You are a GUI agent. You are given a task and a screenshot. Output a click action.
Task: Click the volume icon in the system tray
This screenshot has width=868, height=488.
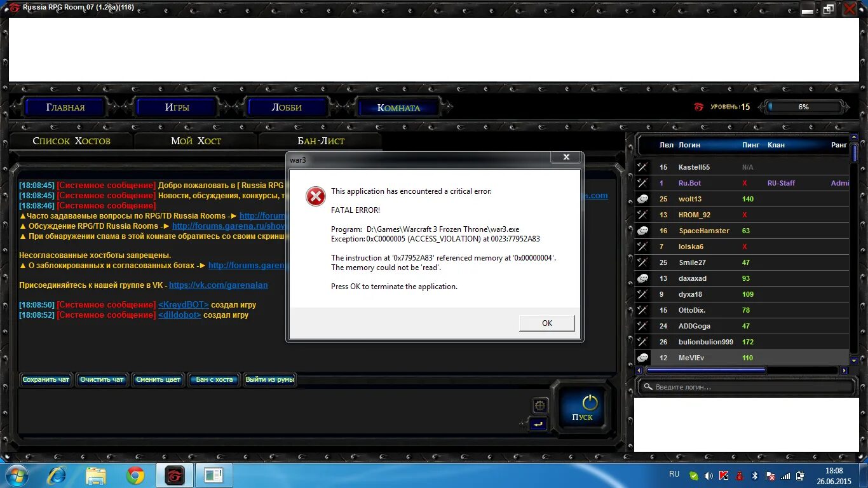(x=709, y=476)
